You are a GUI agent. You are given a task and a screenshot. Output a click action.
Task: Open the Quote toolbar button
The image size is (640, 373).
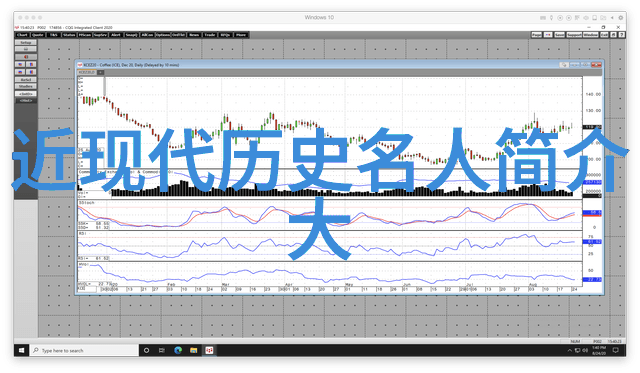(38, 35)
